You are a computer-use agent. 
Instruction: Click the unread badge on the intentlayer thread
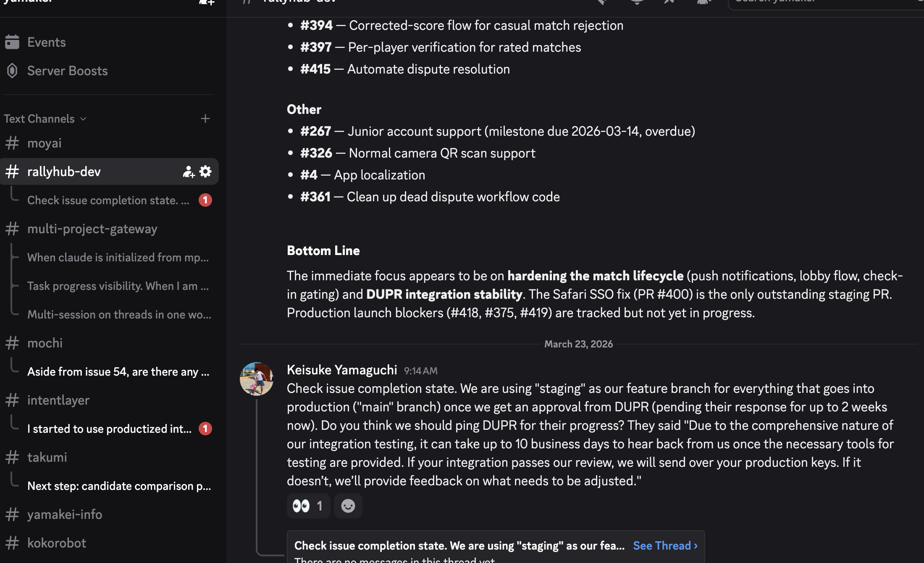click(x=205, y=429)
